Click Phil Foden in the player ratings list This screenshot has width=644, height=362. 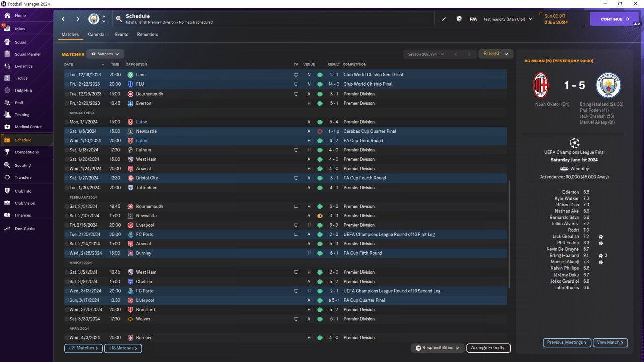[x=569, y=243]
